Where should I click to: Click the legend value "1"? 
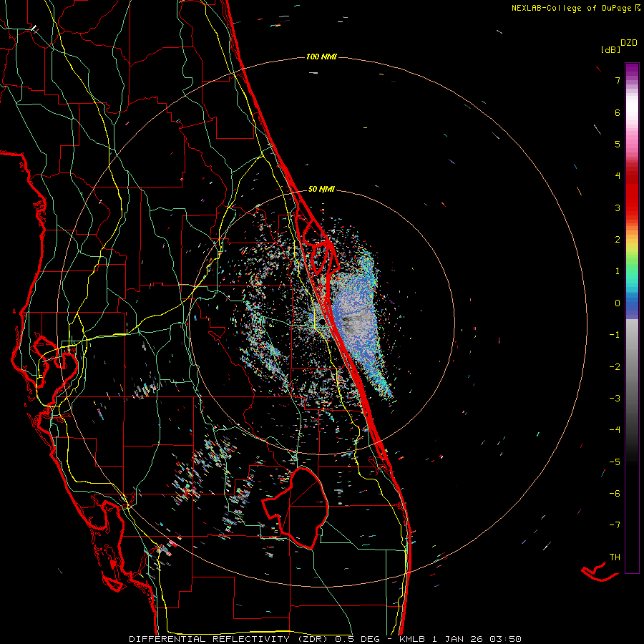(618, 271)
